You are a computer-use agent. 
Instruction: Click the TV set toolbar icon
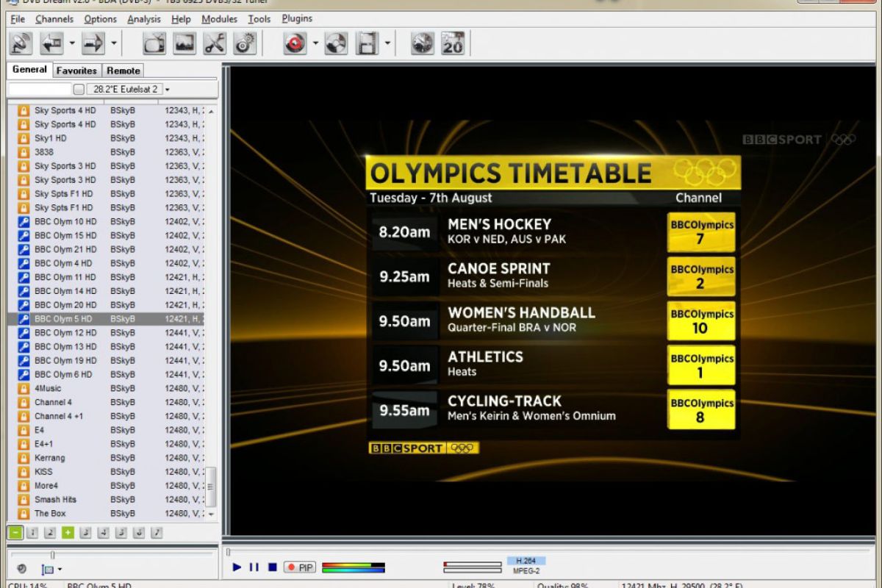pos(154,44)
